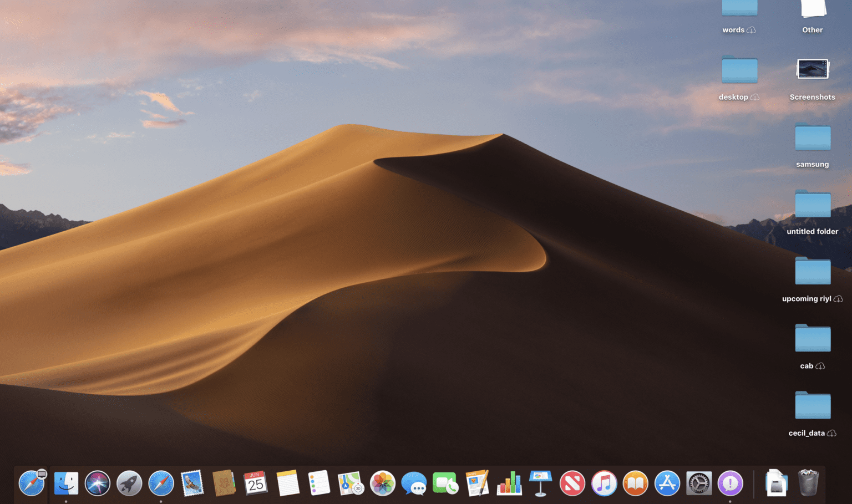The image size is (852, 504).
Task: Open Messages from the Dock
Action: 414,483
